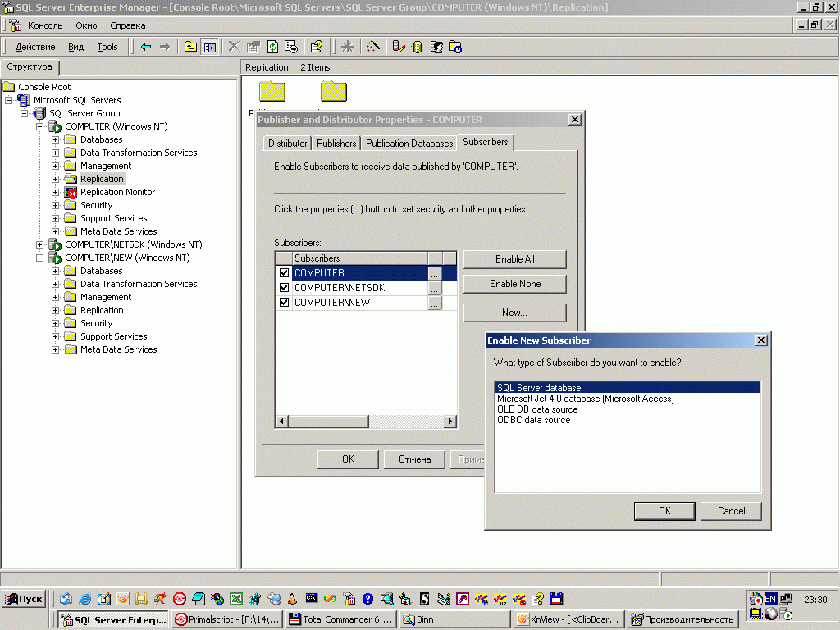Click the Back arrow toolbar icon
The height and width of the screenshot is (630, 840).
click(x=146, y=47)
